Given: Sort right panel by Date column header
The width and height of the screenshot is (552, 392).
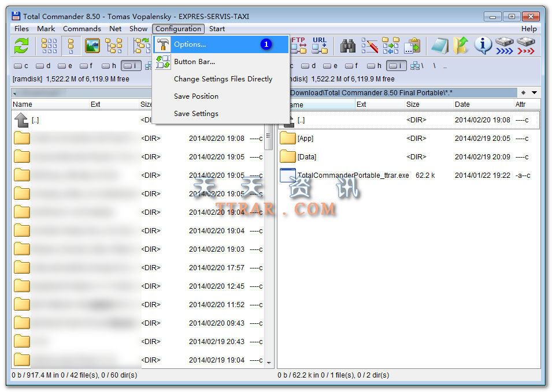Looking at the screenshot, I should [x=462, y=104].
